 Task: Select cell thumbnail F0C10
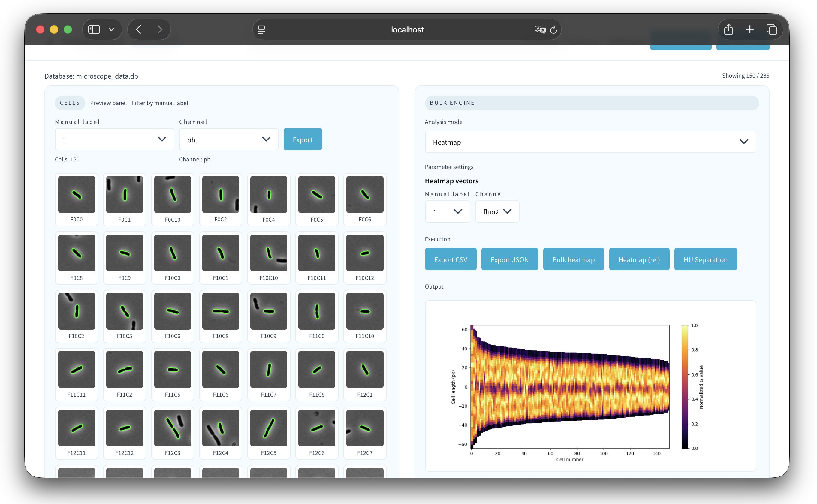tap(172, 200)
